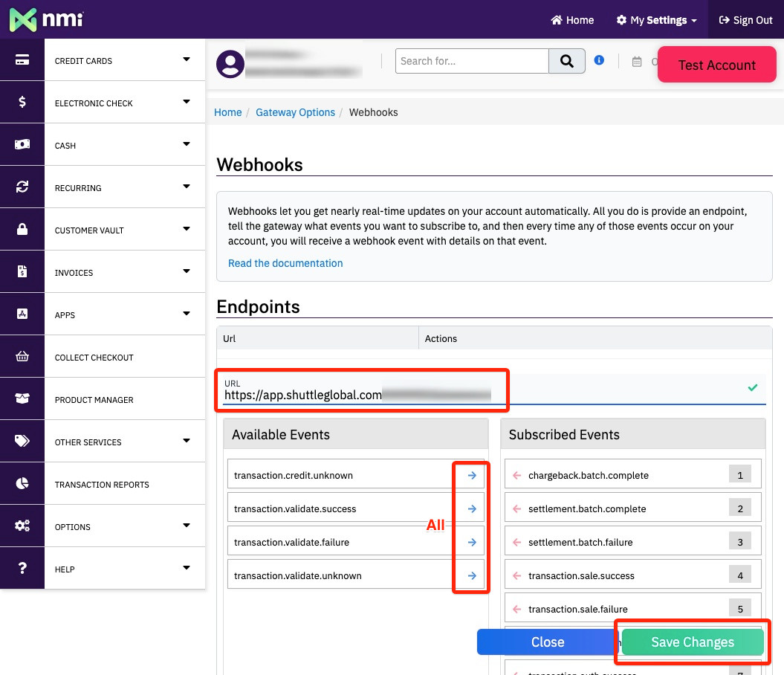
Task: Click the Other Services tags icon
Action: 22,441
